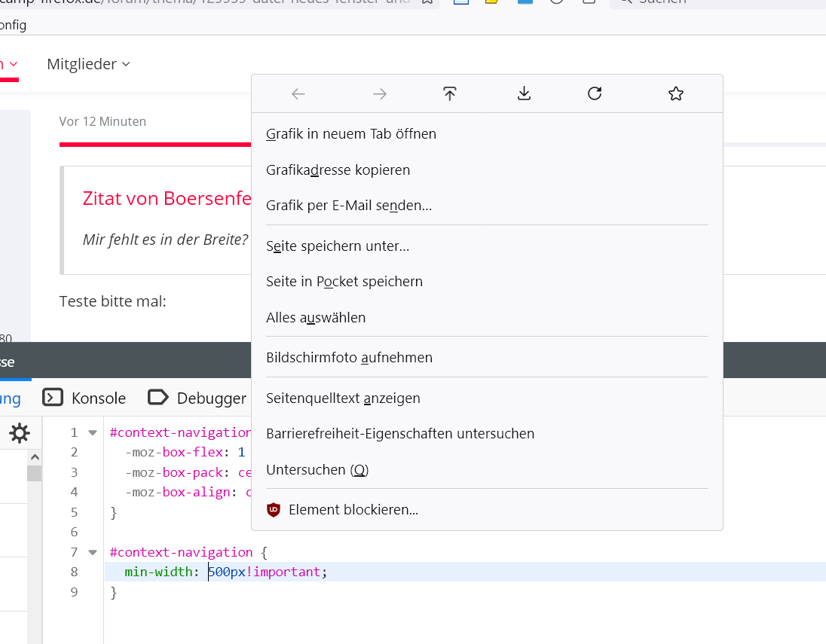
Task: Click the scrollbar up arrow in left panel
Action: [x=35, y=457]
